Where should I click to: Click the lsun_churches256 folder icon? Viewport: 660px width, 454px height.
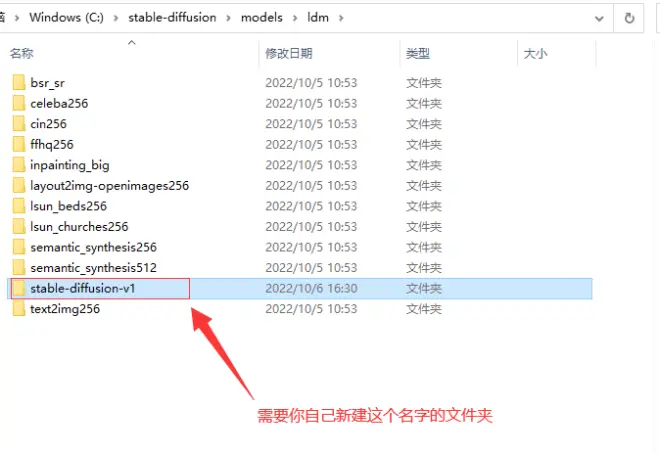[19, 227]
